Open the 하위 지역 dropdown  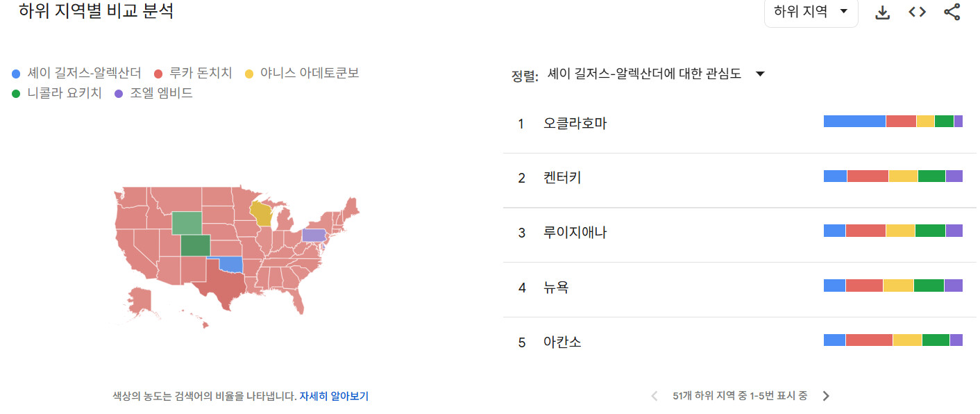tap(811, 12)
